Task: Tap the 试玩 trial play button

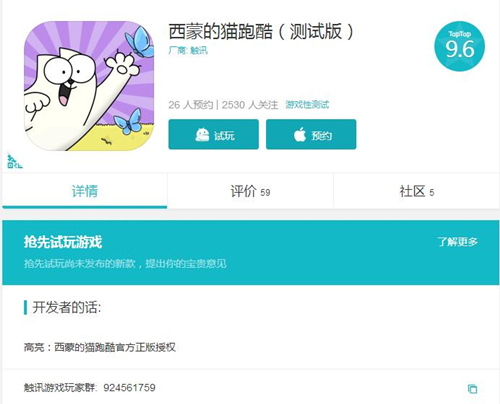Action: (214, 134)
